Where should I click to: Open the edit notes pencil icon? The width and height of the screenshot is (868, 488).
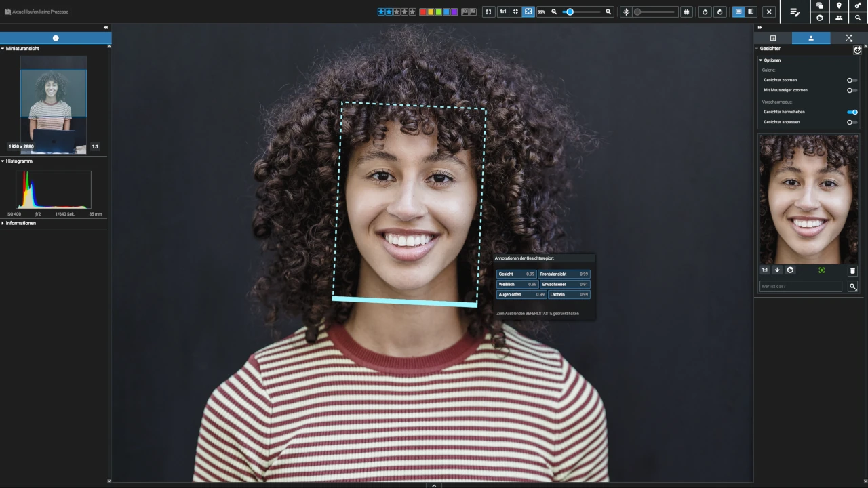click(x=795, y=12)
